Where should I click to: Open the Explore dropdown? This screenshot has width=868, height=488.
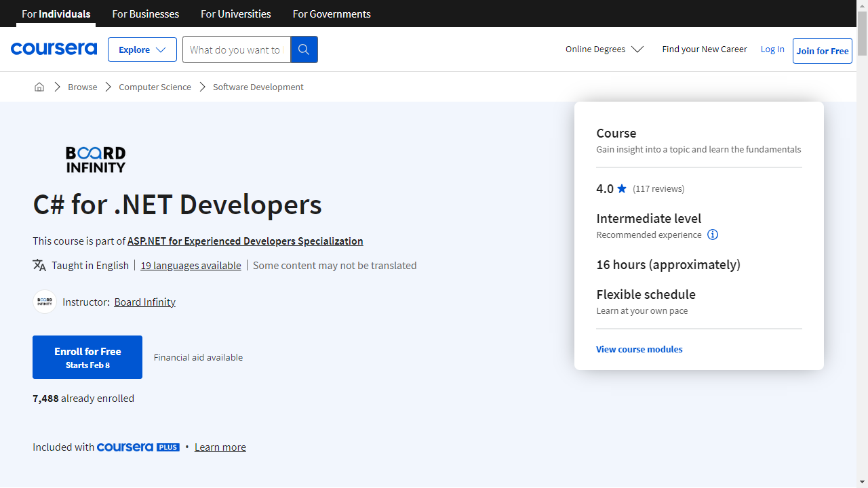142,49
